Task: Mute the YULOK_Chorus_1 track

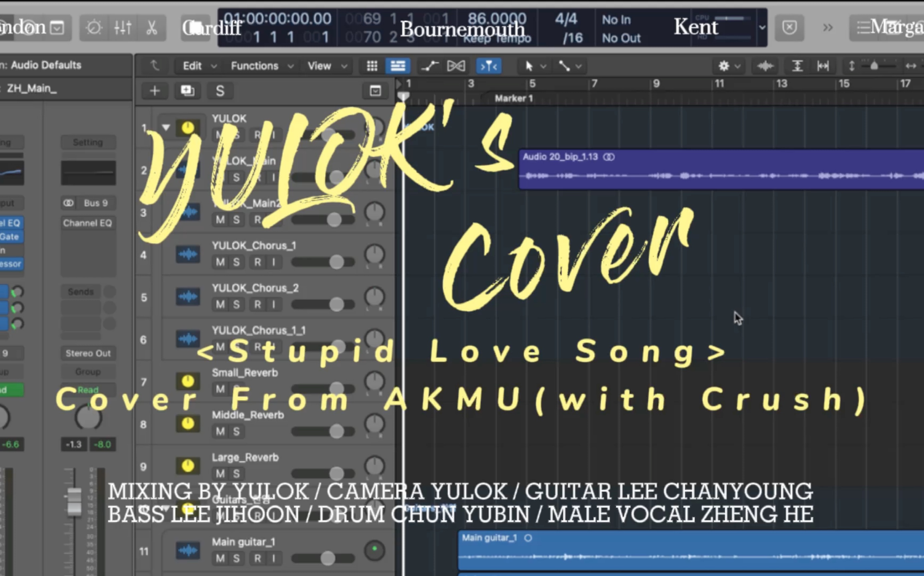Action: (220, 262)
